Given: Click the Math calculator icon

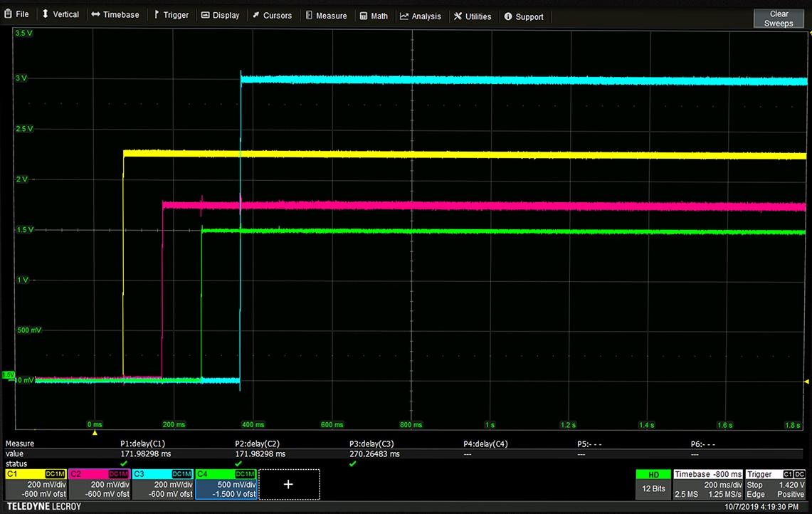Looking at the screenshot, I should point(364,16).
